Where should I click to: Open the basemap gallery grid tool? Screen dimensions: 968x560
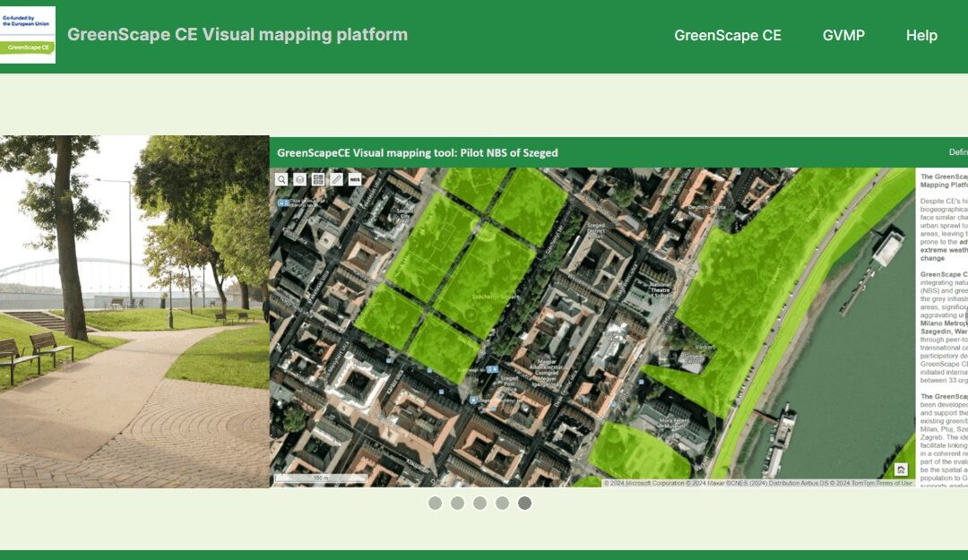[x=318, y=179]
